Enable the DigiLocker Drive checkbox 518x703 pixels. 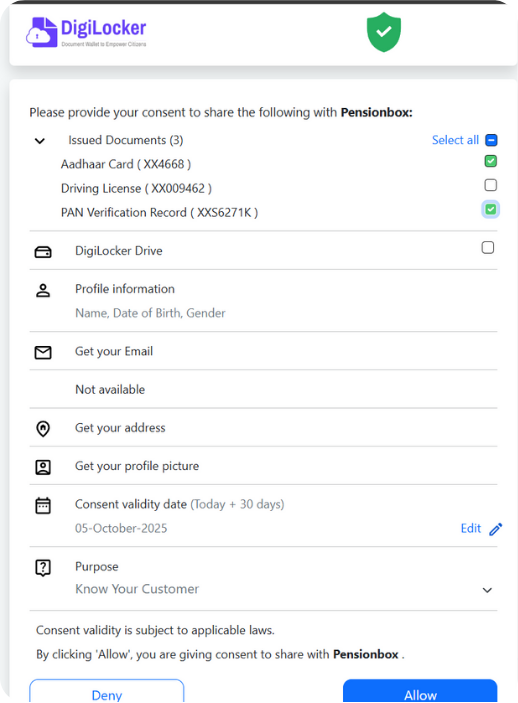pos(488,247)
